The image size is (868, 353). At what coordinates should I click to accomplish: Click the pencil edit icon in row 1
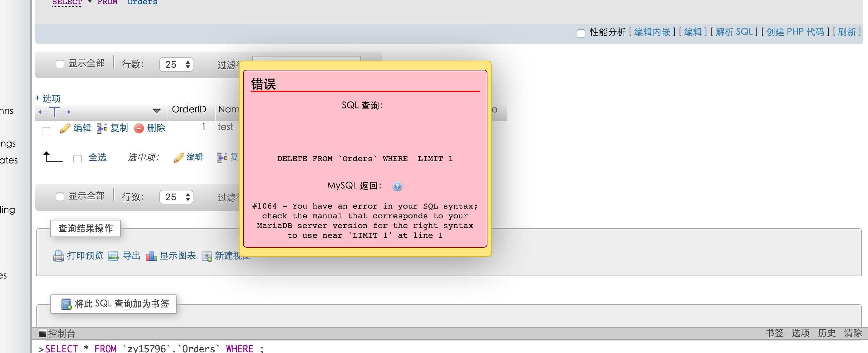[x=65, y=128]
